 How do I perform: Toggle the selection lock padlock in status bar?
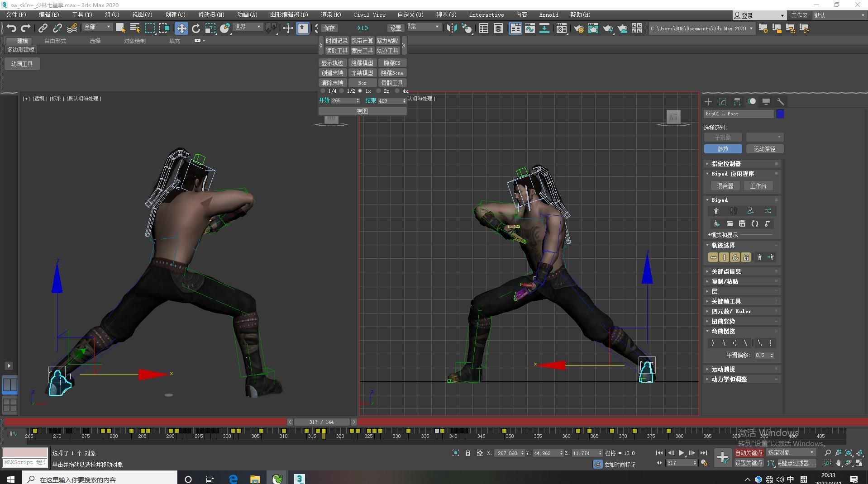(468, 453)
